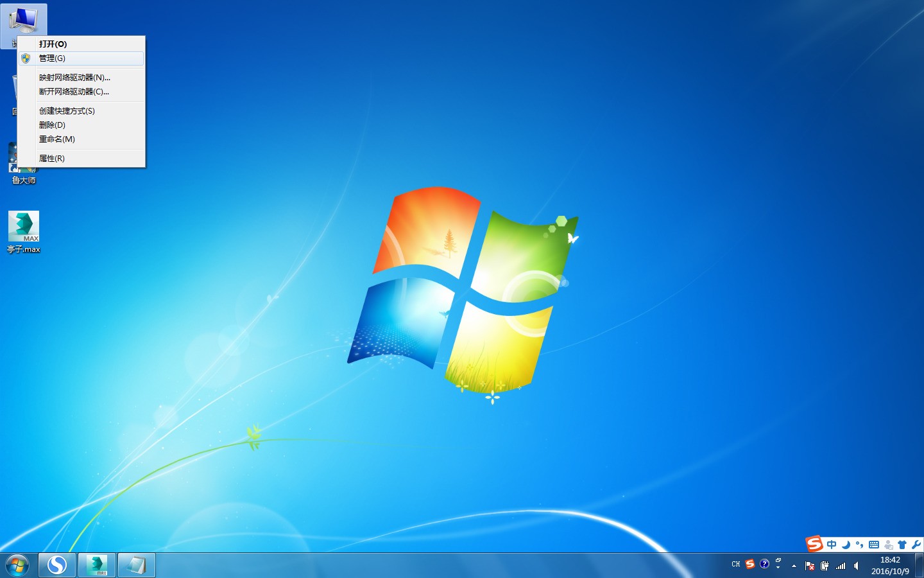Click the 鲁大师 desktop shortcut
The width and height of the screenshot is (924, 578).
24,180
